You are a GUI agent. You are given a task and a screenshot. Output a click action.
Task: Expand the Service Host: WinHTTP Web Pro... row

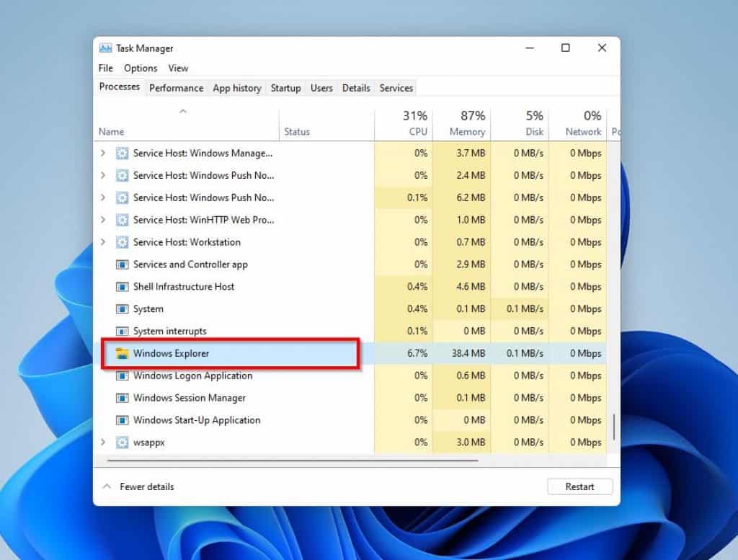pyautogui.click(x=102, y=220)
